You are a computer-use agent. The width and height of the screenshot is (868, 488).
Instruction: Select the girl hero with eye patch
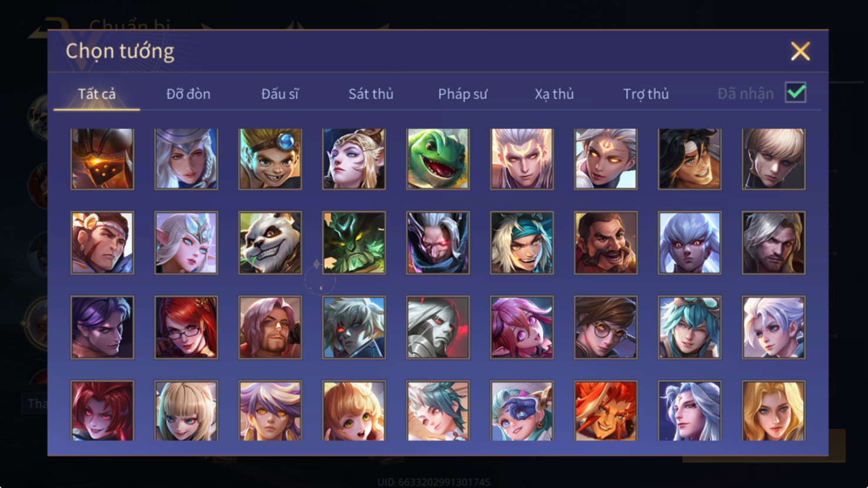(522, 411)
